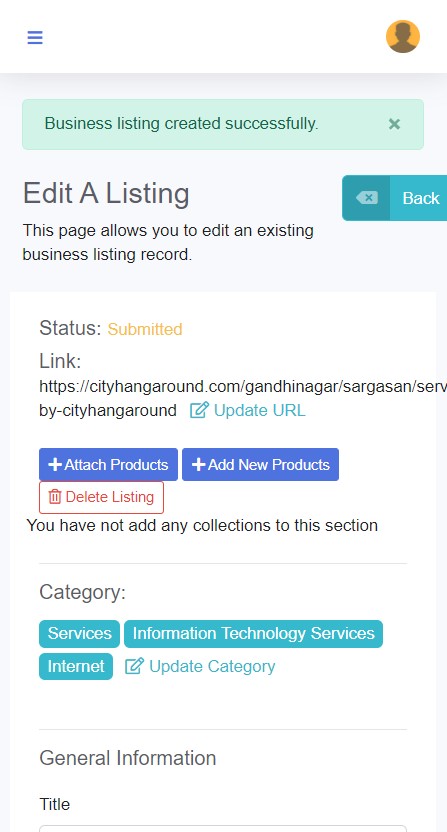Choose the Add New Products button label

[269, 465]
